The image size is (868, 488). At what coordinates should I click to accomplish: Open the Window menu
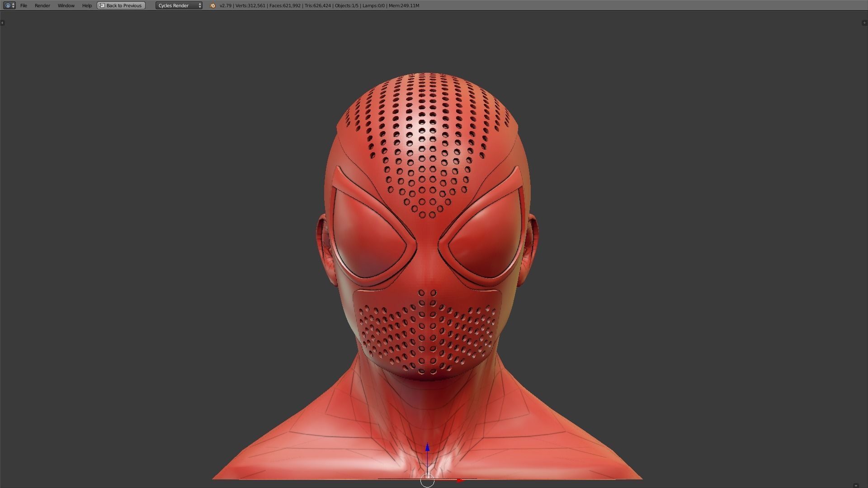point(66,5)
